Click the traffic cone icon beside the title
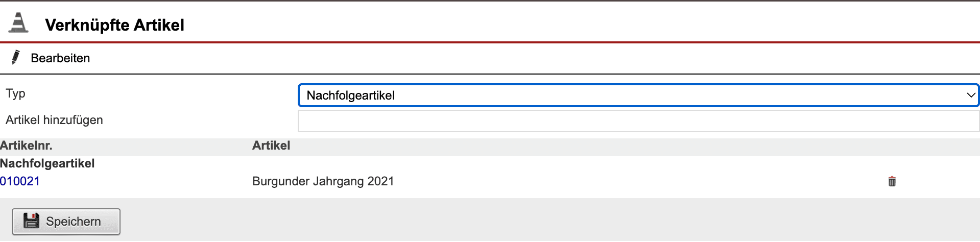 18,23
